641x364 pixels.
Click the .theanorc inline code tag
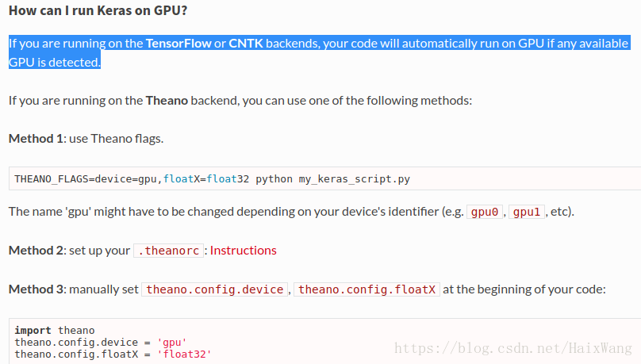pyautogui.click(x=168, y=251)
